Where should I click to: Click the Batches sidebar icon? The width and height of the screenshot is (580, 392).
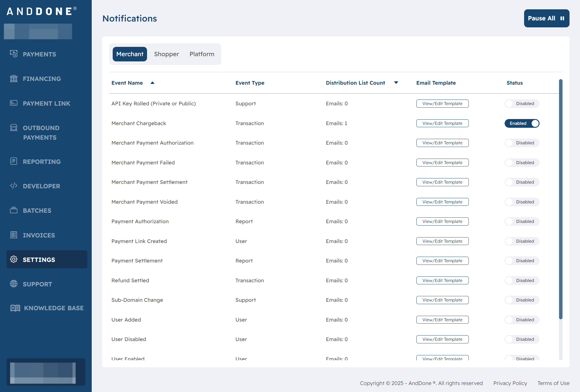pyautogui.click(x=14, y=210)
